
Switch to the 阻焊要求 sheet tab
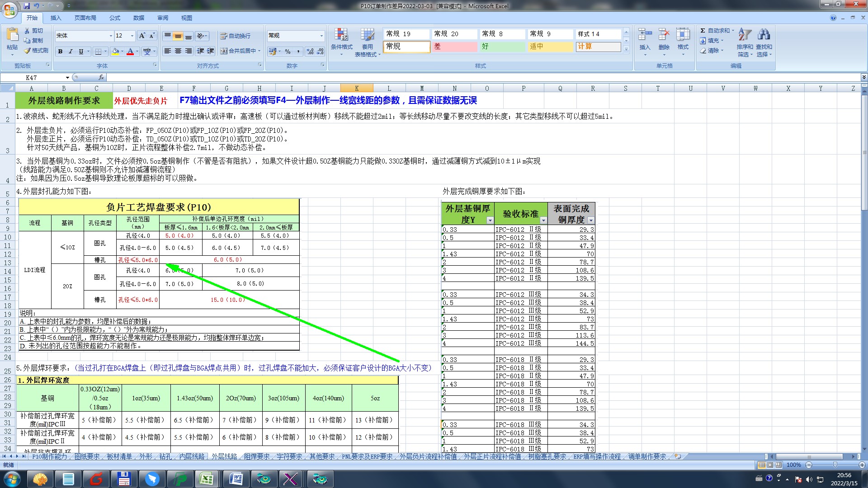(x=257, y=457)
